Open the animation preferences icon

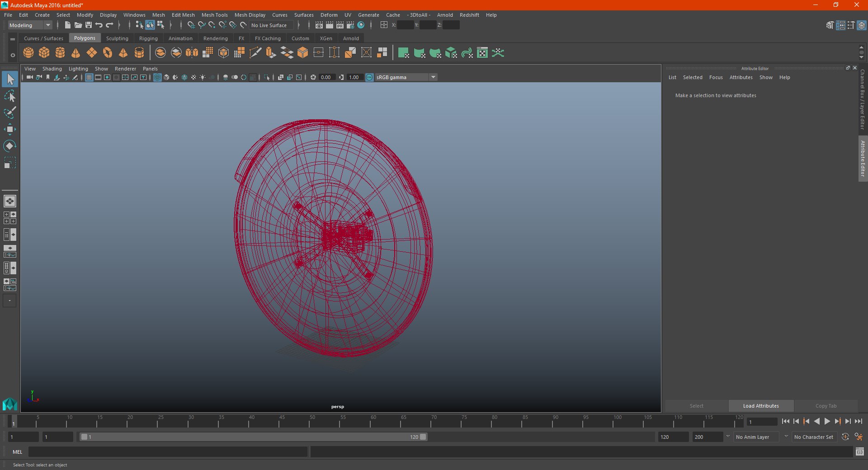[x=859, y=437]
